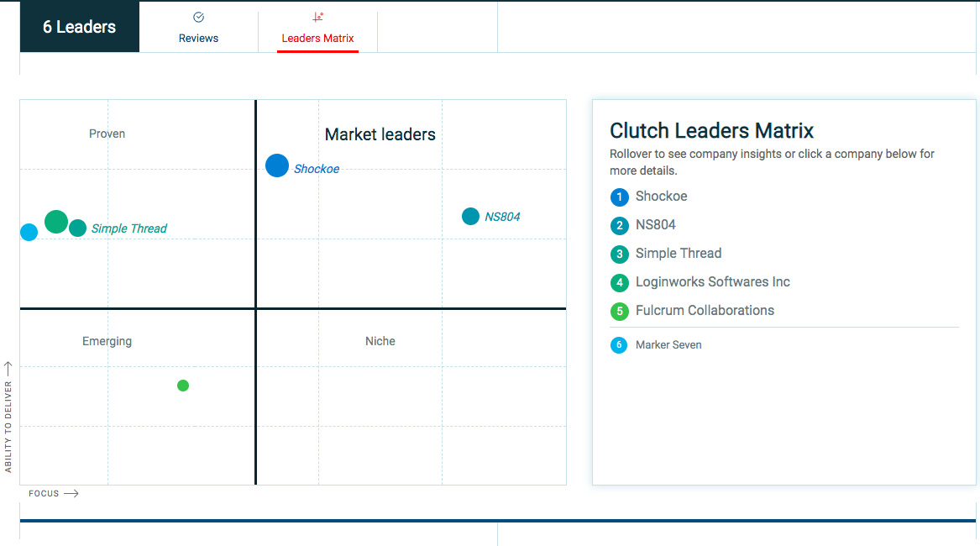Click the number 1 badge for Shockoe
The height and width of the screenshot is (546, 980).
tap(620, 197)
